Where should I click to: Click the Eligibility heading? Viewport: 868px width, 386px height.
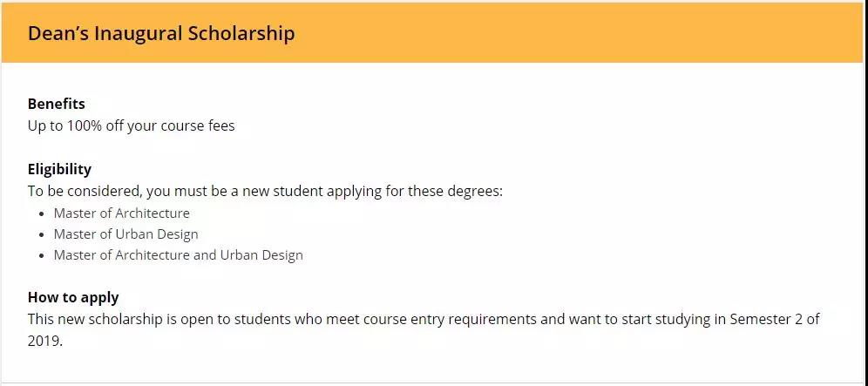pyautogui.click(x=59, y=169)
